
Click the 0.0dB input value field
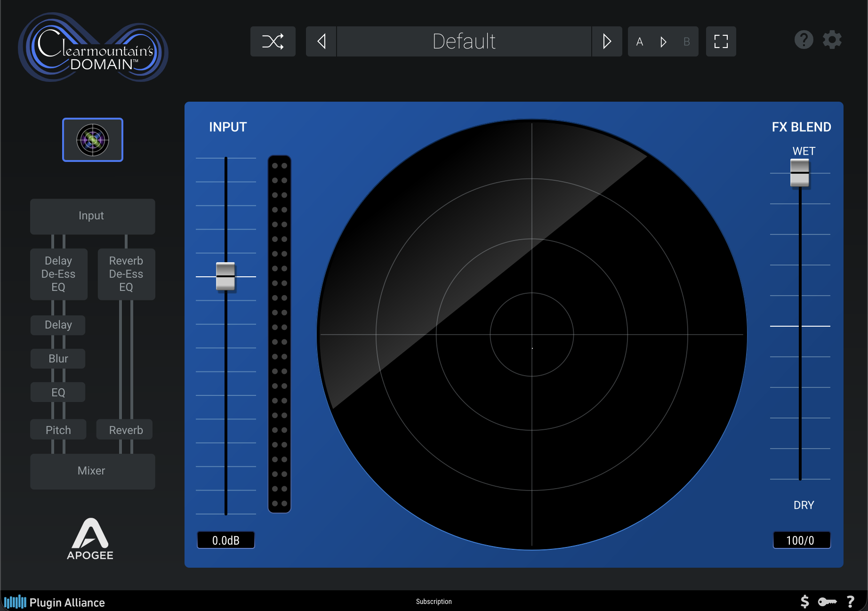(x=226, y=540)
